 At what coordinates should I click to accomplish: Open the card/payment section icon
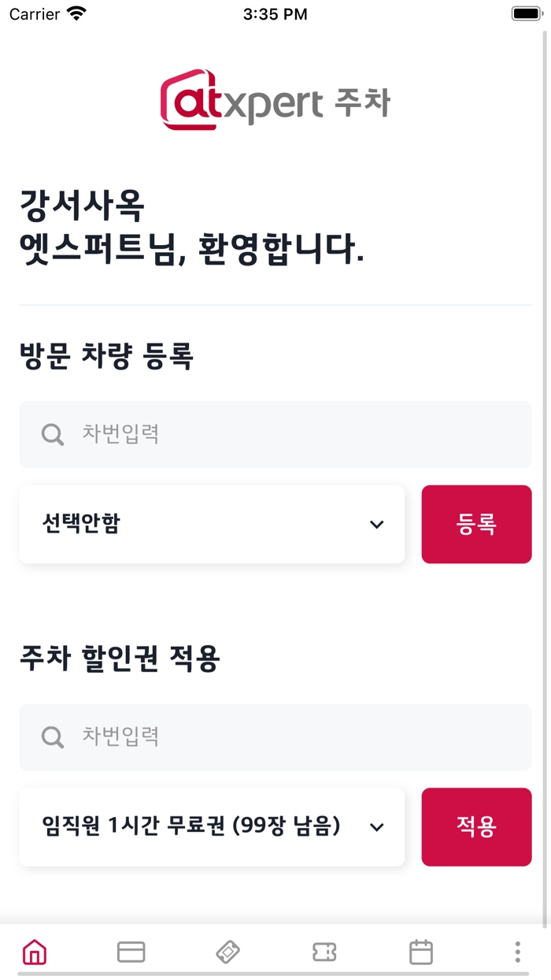tap(131, 952)
